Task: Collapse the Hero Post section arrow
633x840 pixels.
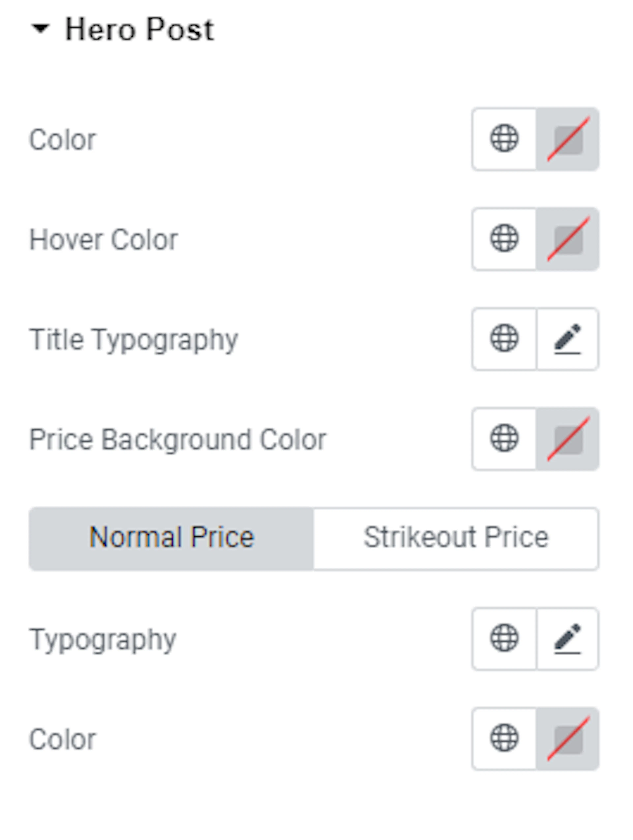Action: click(x=40, y=29)
